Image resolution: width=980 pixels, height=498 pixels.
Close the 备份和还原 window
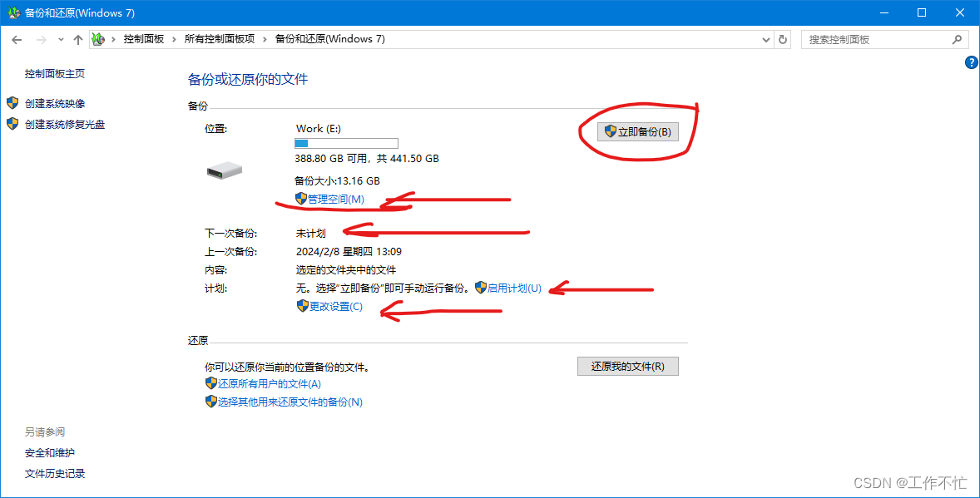coord(960,12)
